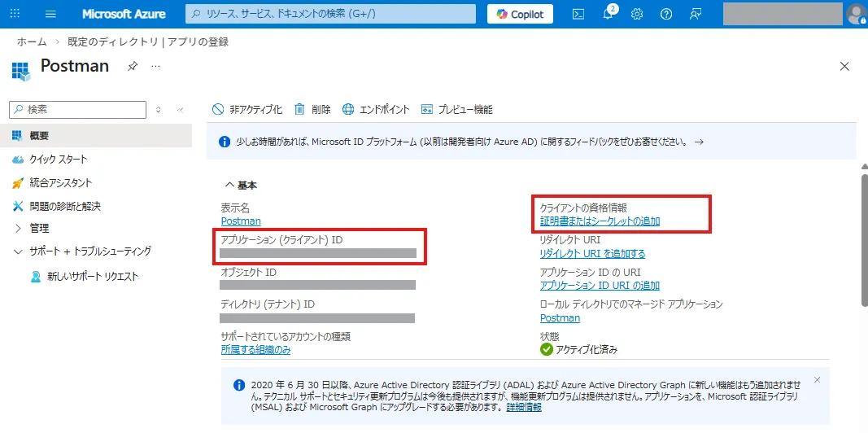Open the Copilot assistant

[520, 14]
